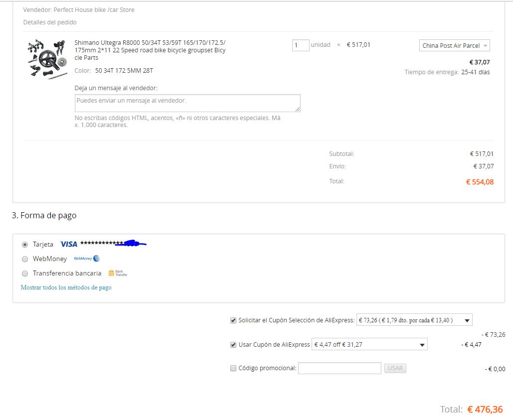Click the - € 0,00 promo discount amount

pos(495,369)
